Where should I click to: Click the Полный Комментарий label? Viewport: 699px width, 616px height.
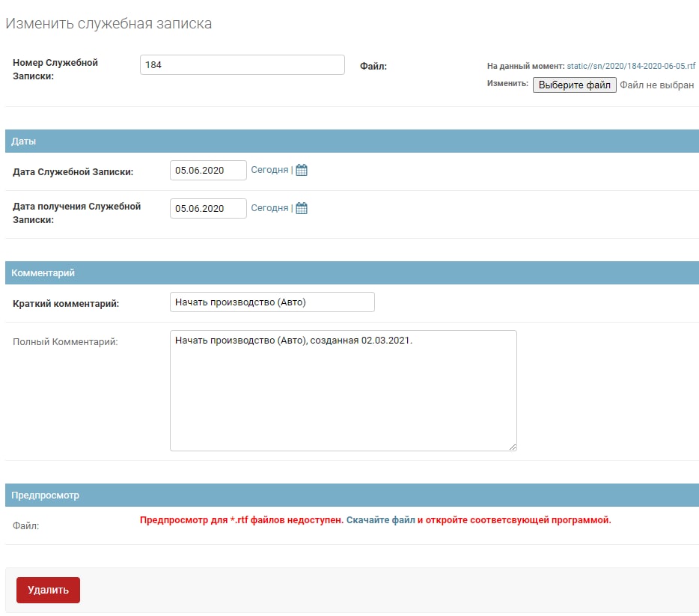click(65, 342)
